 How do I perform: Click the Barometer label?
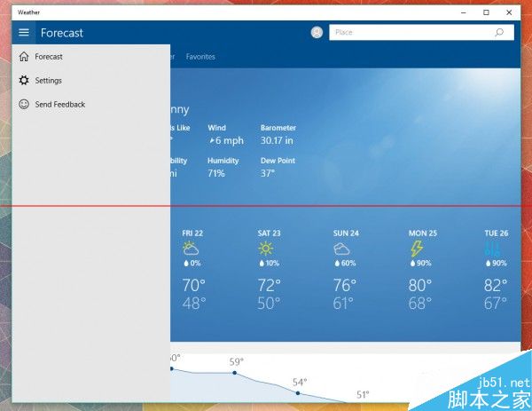click(278, 128)
